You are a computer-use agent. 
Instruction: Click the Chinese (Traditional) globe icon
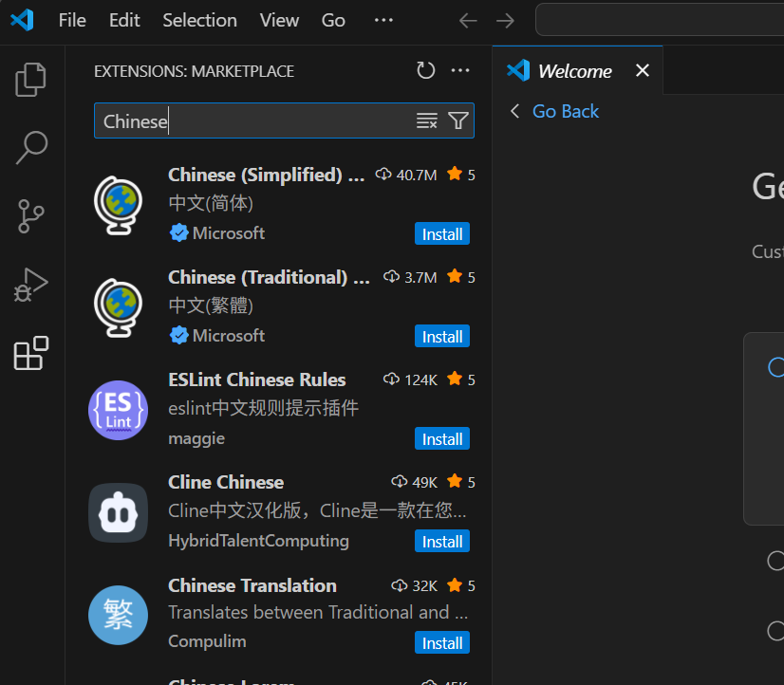tap(118, 307)
